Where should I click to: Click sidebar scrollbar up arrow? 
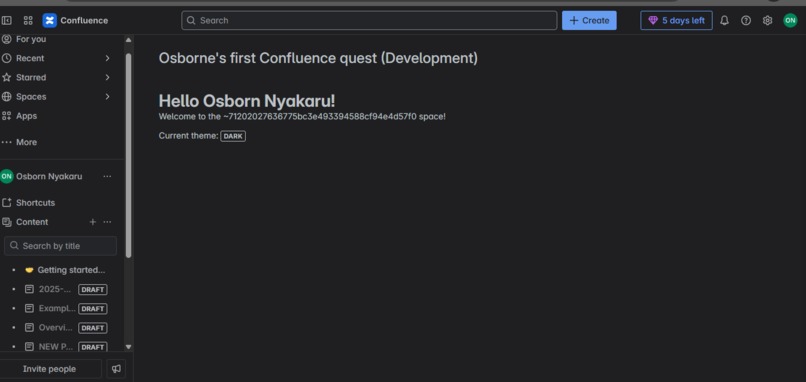click(x=129, y=40)
